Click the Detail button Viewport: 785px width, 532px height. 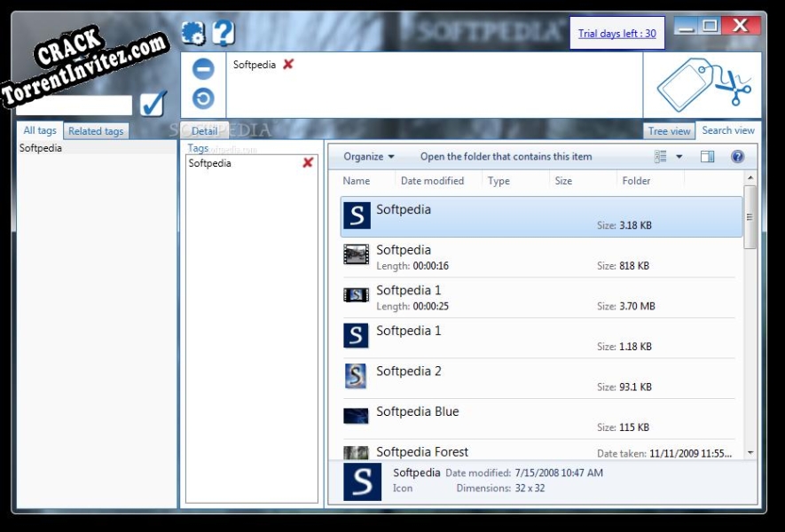(204, 130)
